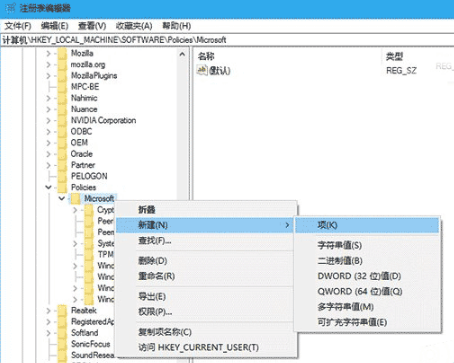The width and height of the screenshot is (454, 363).
Task: Click the Realtek folder icon
Action: (62, 311)
